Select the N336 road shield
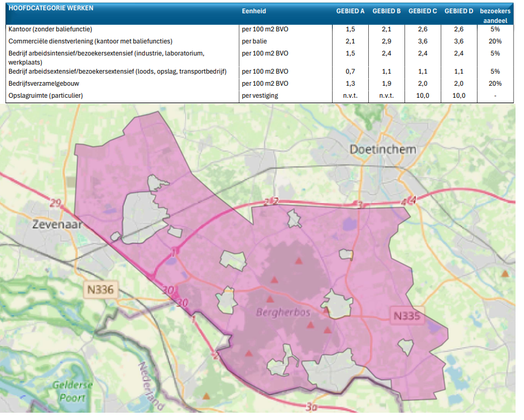Screen dimensions: 524x420 pyautogui.click(x=100, y=290)
